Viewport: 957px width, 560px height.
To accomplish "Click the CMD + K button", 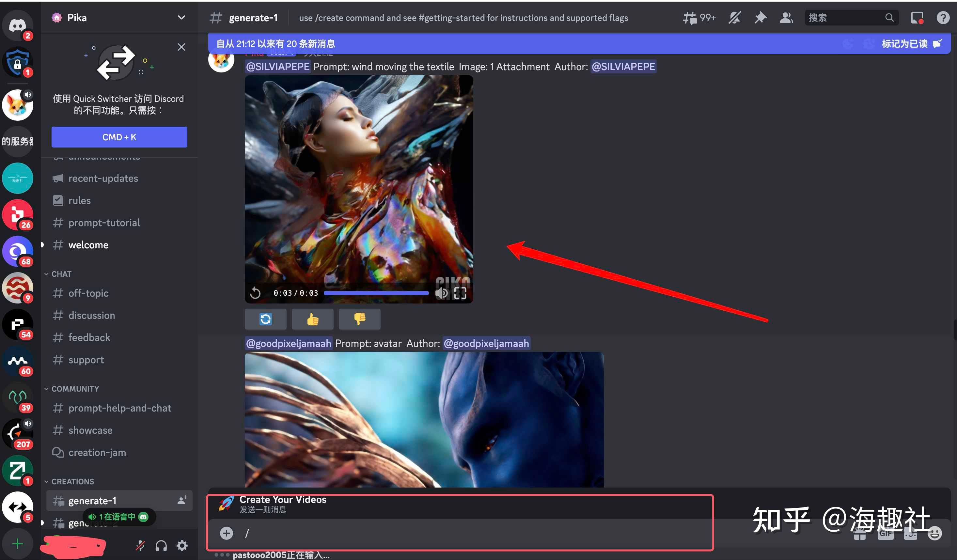I will point(119,137).
